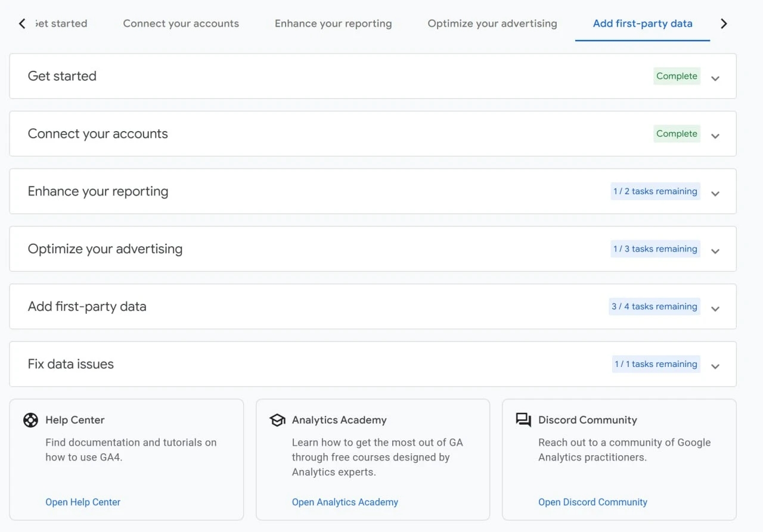763x532 pixels.
Task: Click the Discord Community chat bubble icon
Action: click(x=523, y=420)
